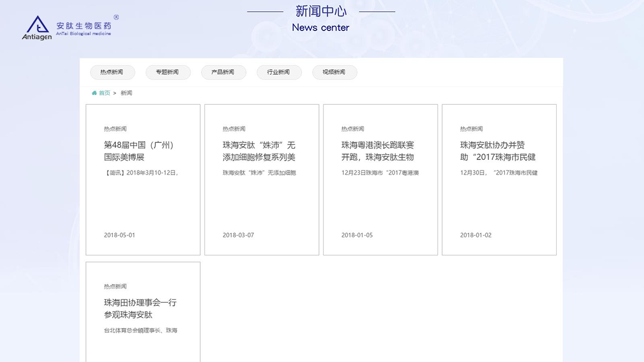Screen dimensions: 644x362
Task: Click the 首页 breadcrumb link
Action: coord(104,93)
